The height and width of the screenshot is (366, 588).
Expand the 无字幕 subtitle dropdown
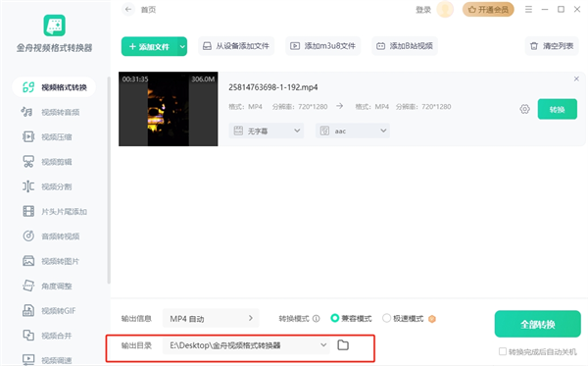click(267, 131)
